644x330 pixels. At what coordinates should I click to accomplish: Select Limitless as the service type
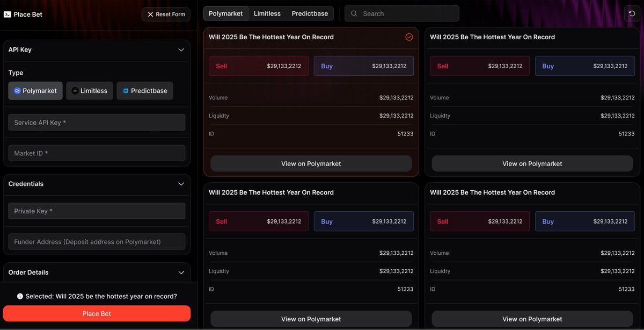point(90,91)
